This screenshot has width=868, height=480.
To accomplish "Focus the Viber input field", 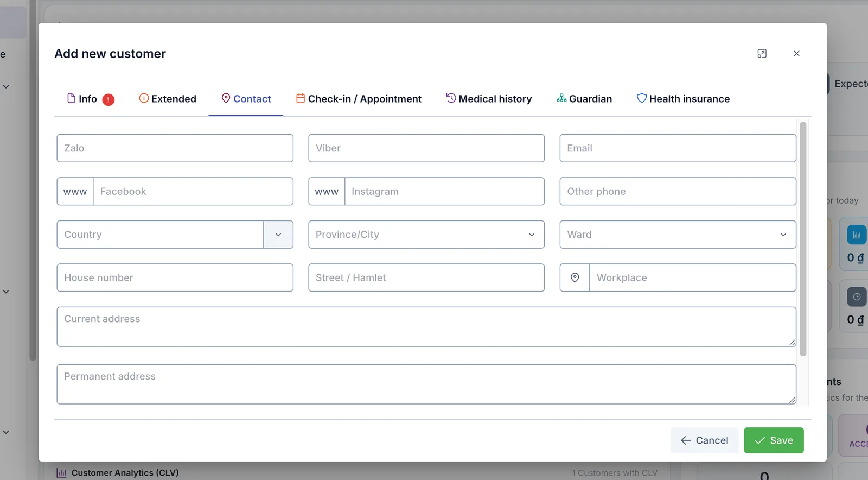I will tap(426, 148).
